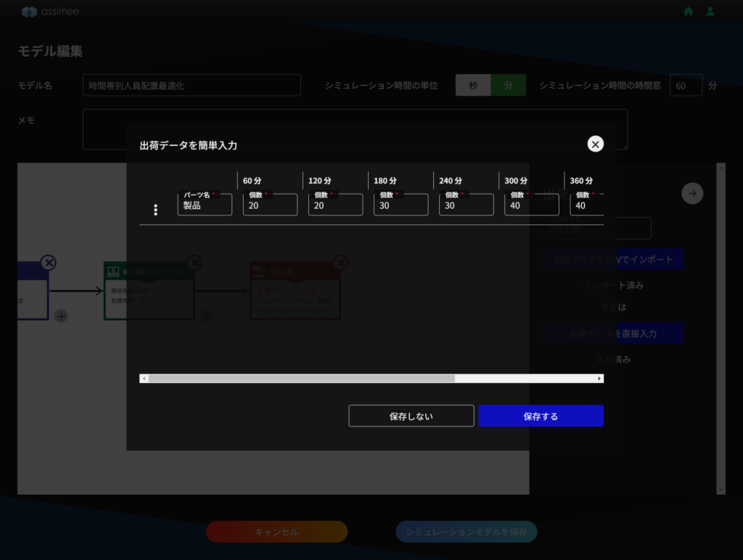The image size is (743, 560).
Task: Close the 出荷データを簡単入力 dialog
Action: [595, 144]
